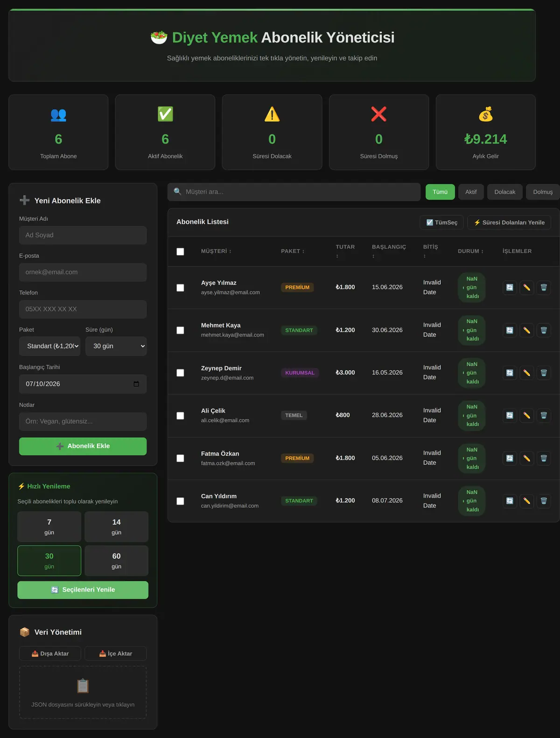Switch to the Dolacak filter
Screen dimensions: 560x738
[505, 192]
